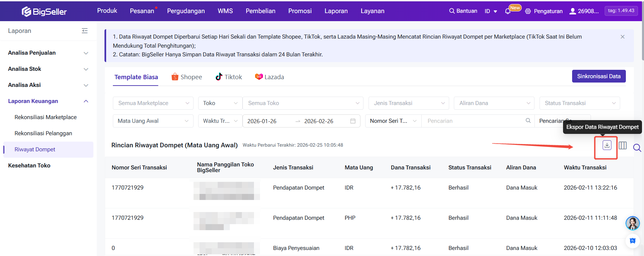Open the Semua Marketplace dropdown
644x256 pixels.
(153, 103)
